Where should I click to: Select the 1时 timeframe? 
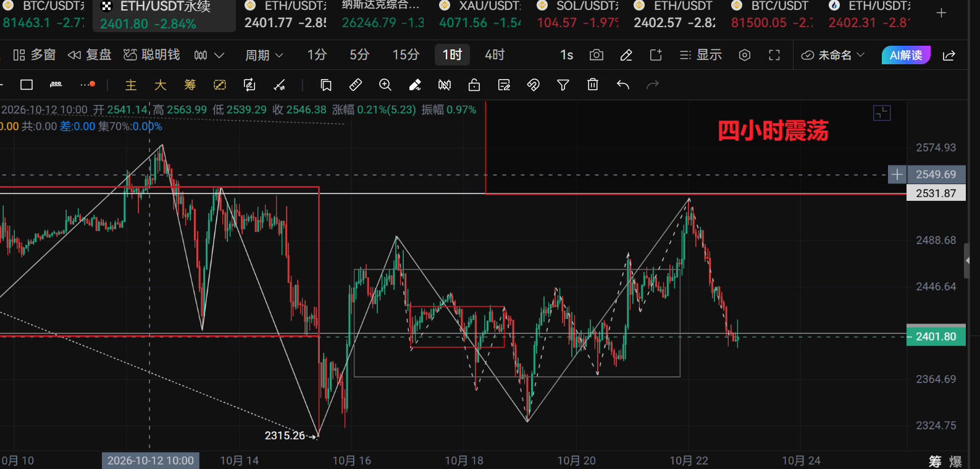tap(452, 55)
